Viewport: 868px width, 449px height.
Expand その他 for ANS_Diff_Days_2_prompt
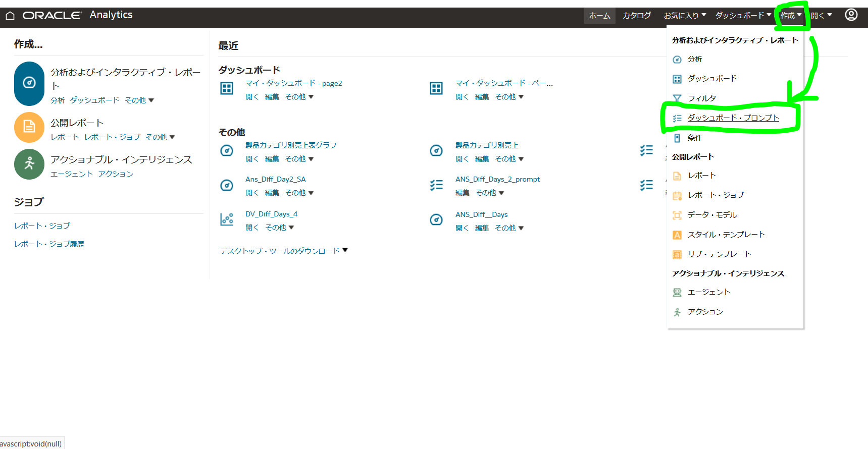pos(490,193)
